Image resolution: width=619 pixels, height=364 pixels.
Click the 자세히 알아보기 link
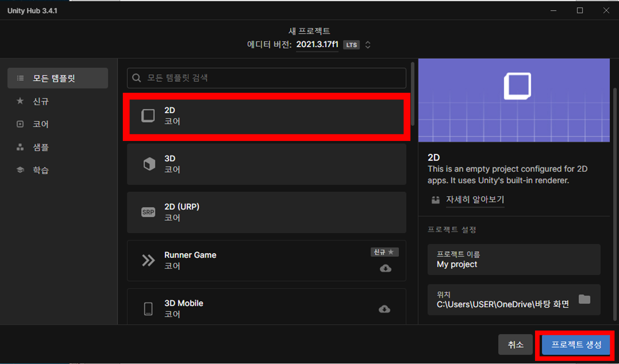(475, 200)
